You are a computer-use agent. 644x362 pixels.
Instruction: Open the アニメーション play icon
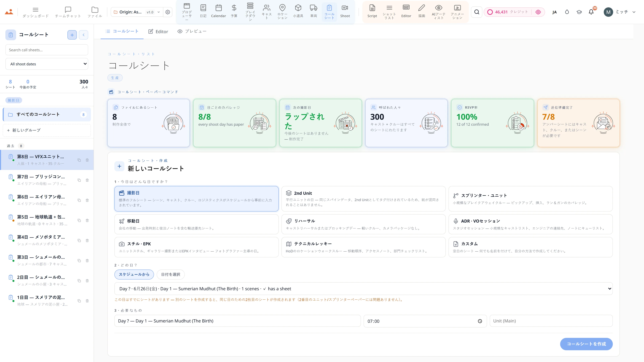pyautogui.click(x=457, y=8)
